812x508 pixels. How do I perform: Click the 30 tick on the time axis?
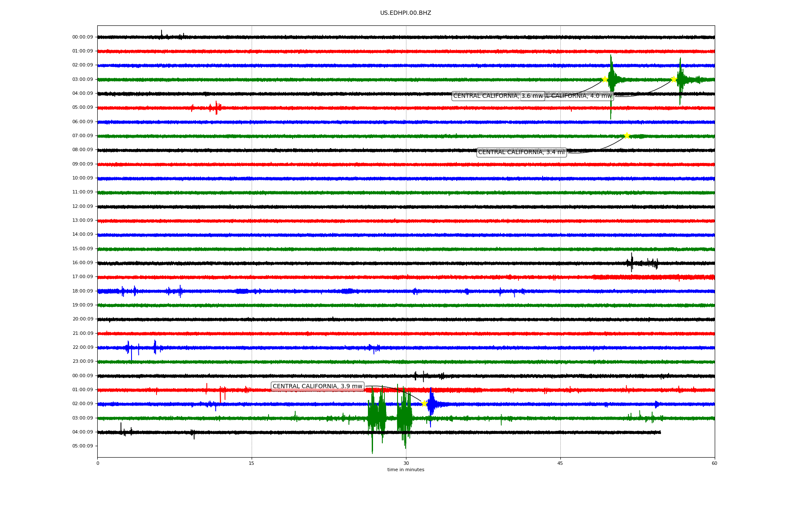click(x=406, y=463)
